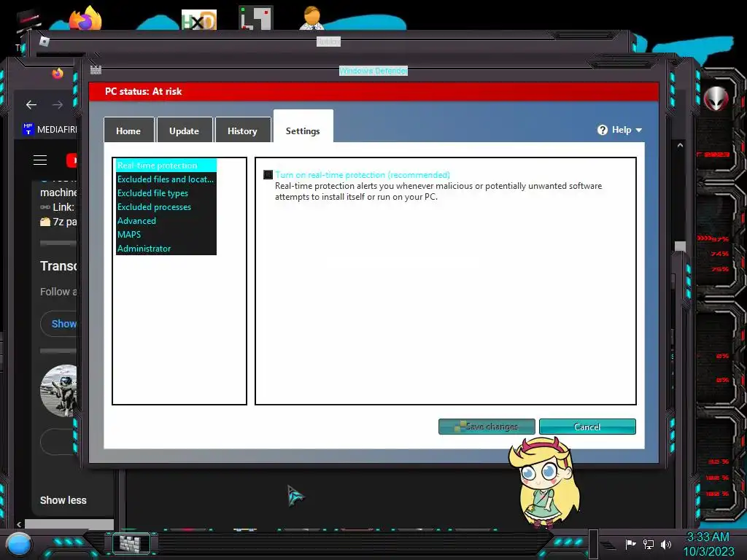Screen dimensions: 747x560
Task: Click the channel avatar thumbnail in browser
Action: [59, 391]
